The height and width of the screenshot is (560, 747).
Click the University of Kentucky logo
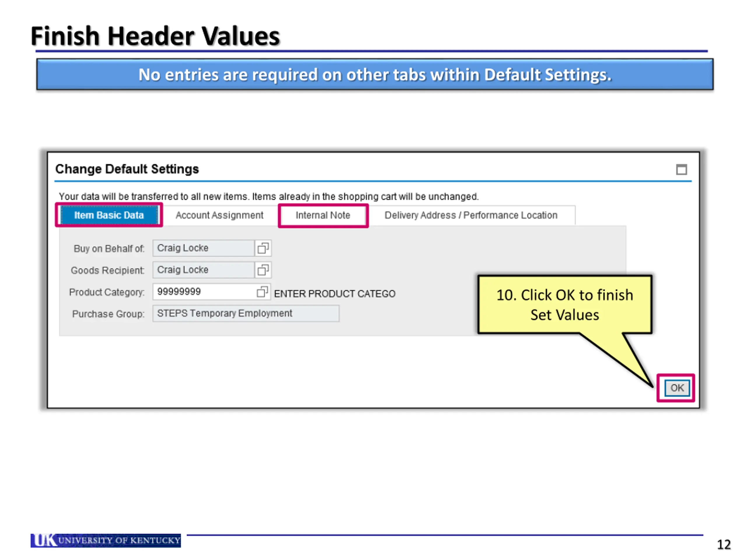106,540
